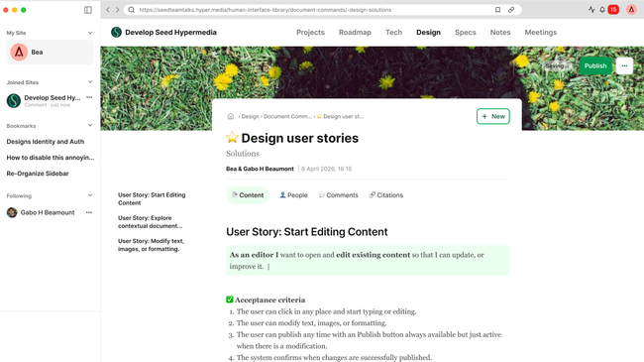This screenshot has height=362, width=644.
Task: Collapse the Following section
Action: (90, 195)
